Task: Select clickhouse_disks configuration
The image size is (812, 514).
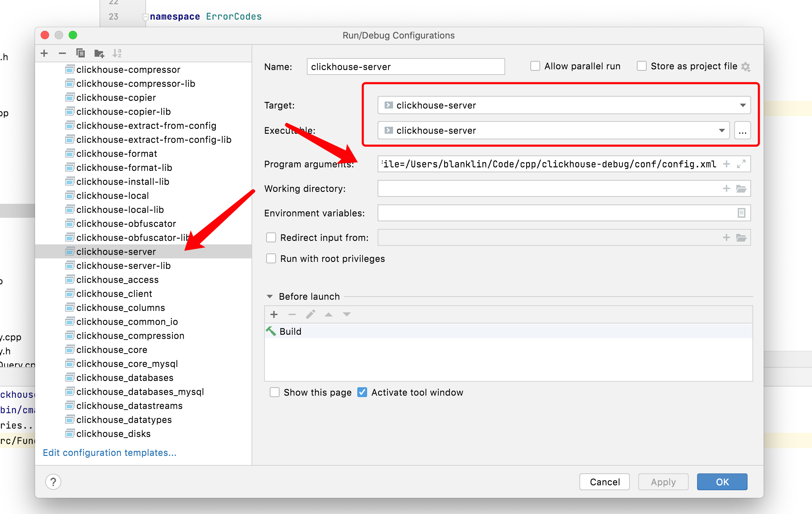Action: 143,433
